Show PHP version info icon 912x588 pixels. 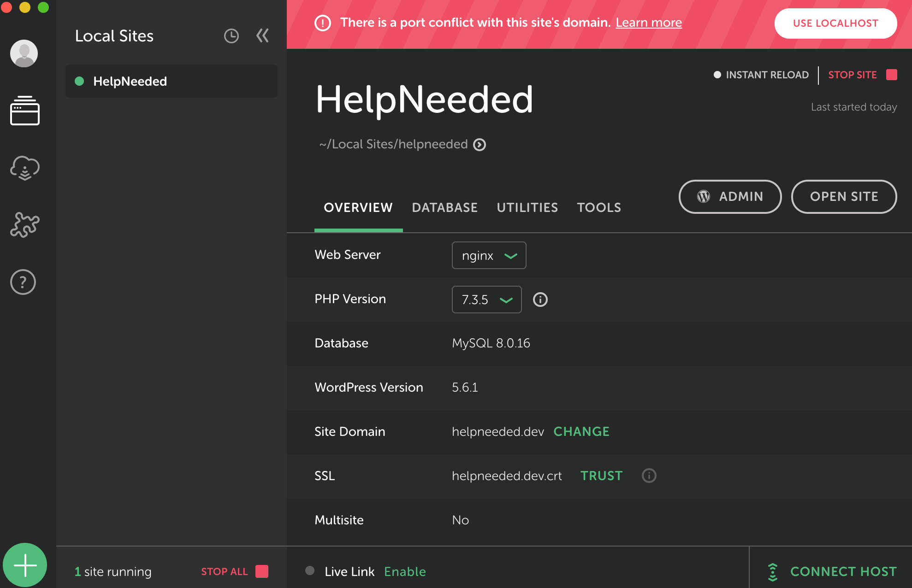pos(540,300)
